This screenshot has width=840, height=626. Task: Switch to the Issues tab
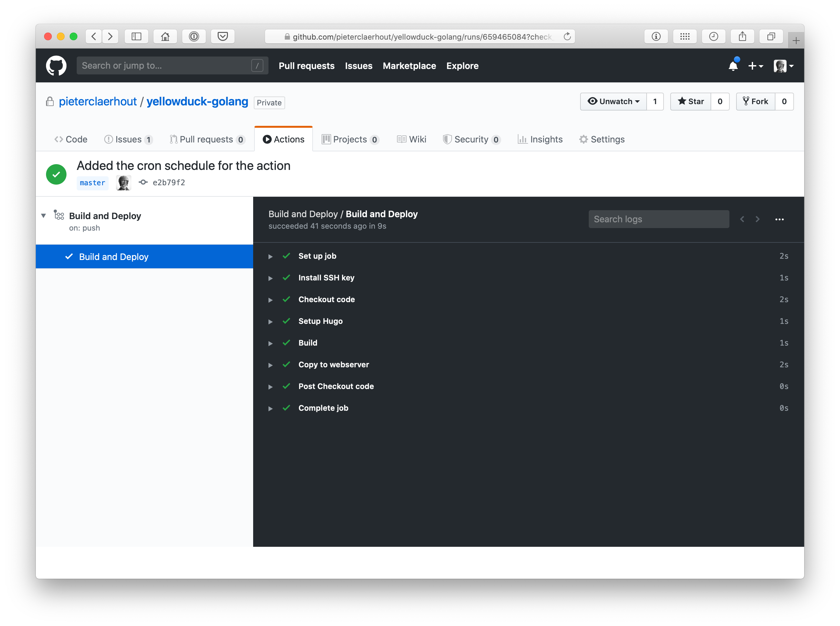[128, 139]
